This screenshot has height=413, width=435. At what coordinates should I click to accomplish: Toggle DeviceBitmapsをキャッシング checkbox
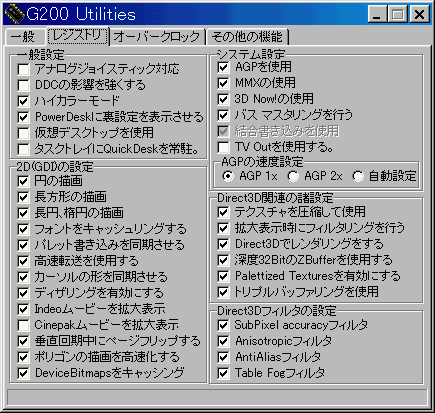tap(23, 373)
